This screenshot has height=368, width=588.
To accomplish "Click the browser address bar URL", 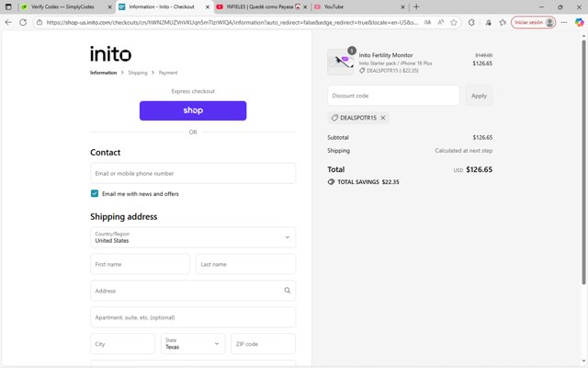I will pos(232,22).
